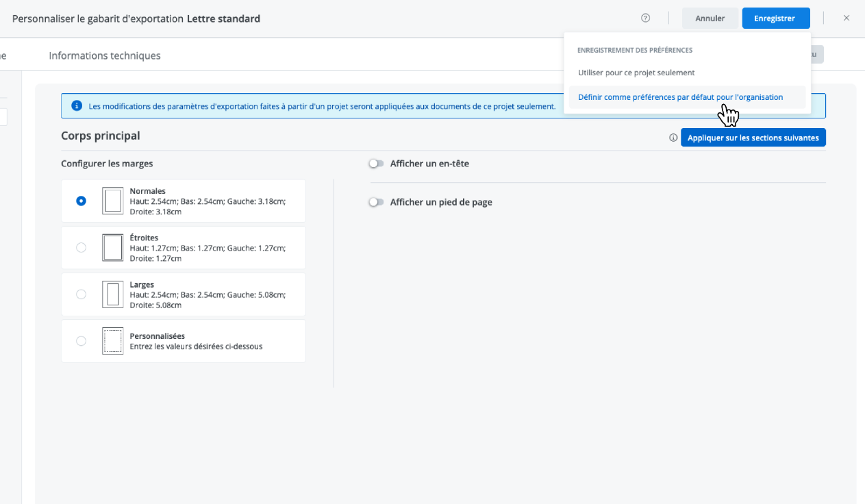Select the Étroites margins radio button
Viewport: 865px width, 504px height.
coord(82,248)
